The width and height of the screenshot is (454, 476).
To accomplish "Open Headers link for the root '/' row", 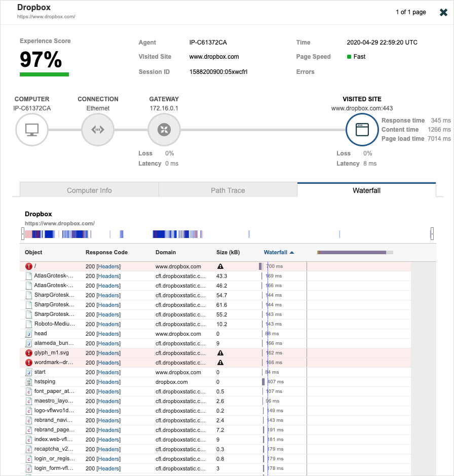I will click(x=108, y=266).
